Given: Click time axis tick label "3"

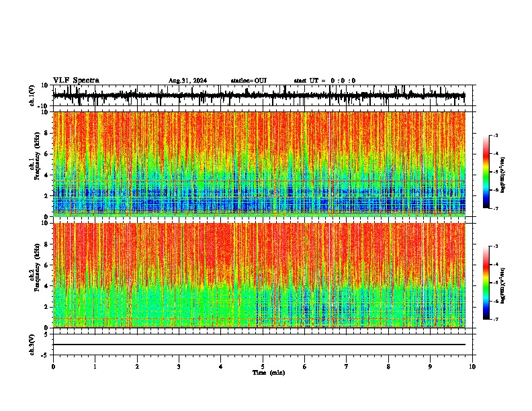Looking at the screenshot, I should point(179,367).
